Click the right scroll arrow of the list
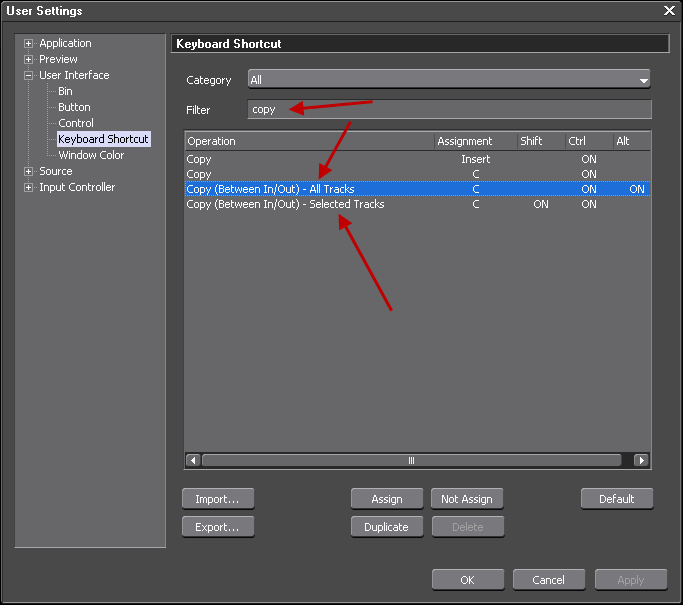Image resolution: width=683 pixels, height=605 pixels. (x=641, y=460)
